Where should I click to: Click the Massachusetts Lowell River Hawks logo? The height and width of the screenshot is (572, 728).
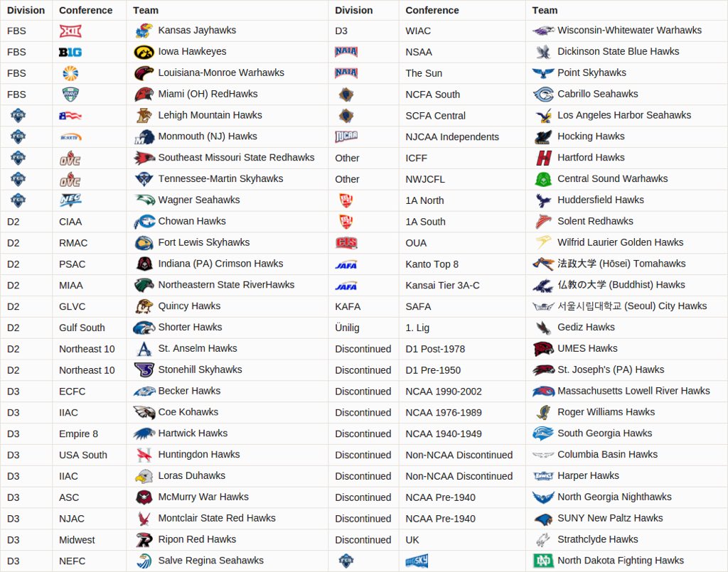coord(543,392)
